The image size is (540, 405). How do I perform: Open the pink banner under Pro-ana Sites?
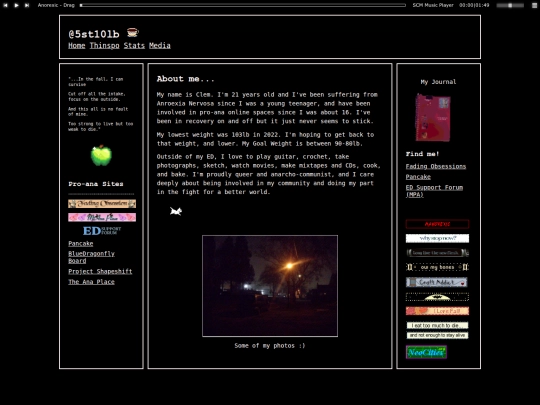click(x=102, y=217)
